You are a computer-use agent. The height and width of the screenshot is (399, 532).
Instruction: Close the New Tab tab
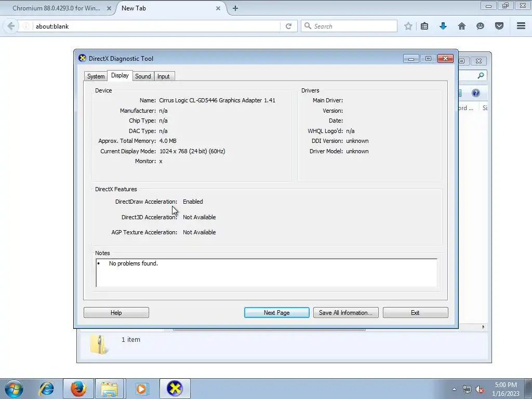(x=218, y=8)
